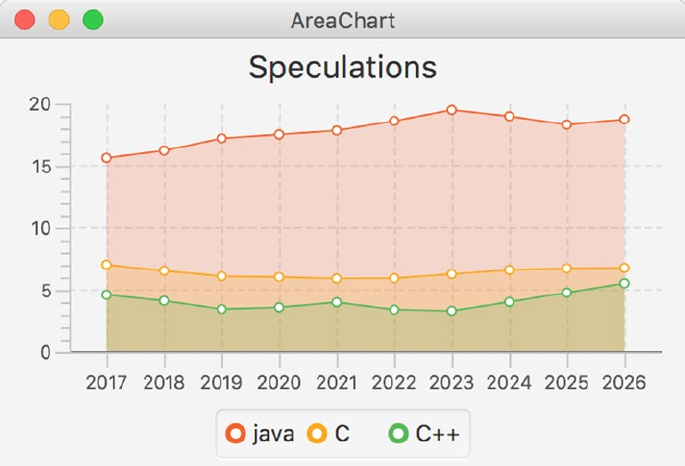Click the C data point for 2024
The width and height of the screenshot is (685, 466).
(509, 270)
